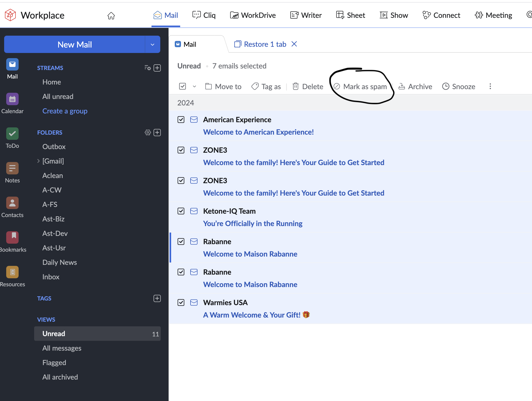Open the Contacts app icon
The height and width of the screenshot is (401, 532).
click(12, 203)
